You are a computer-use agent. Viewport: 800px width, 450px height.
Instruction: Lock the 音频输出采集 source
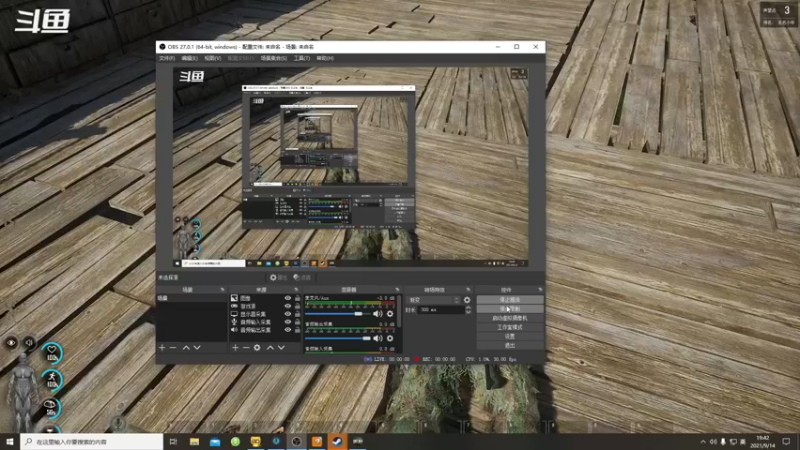(x=297, y=330)
